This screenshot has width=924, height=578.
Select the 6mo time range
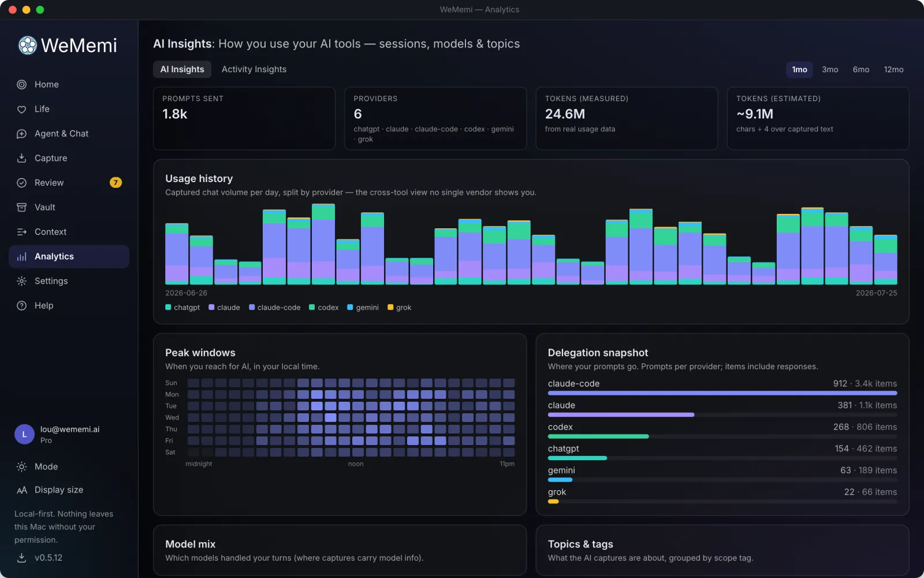861,69
